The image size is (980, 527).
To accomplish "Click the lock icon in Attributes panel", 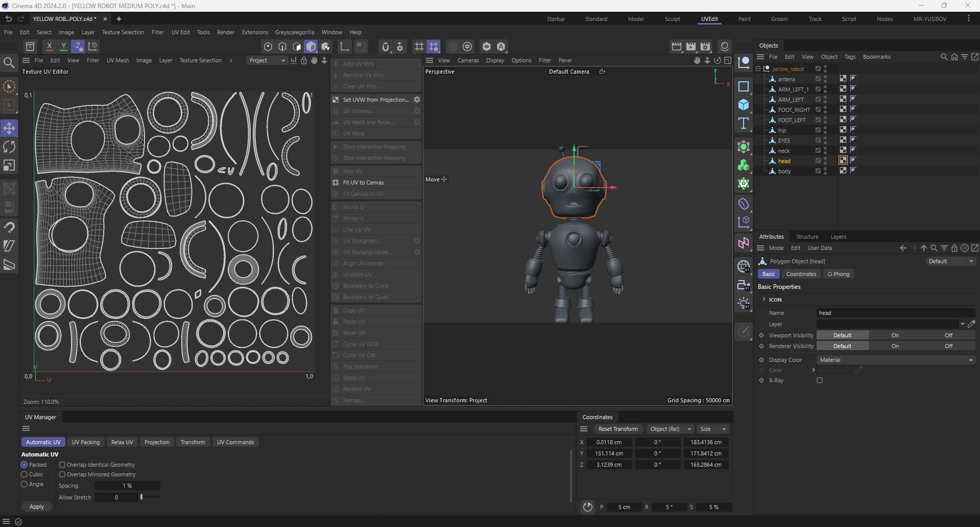I will click(954, 248).
